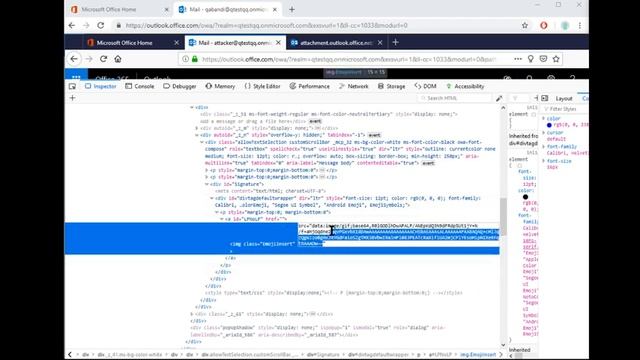Click the element picker icon in DevTools
Image resolution: width=640 pixels, height=360 pixels.
[73, 86]
